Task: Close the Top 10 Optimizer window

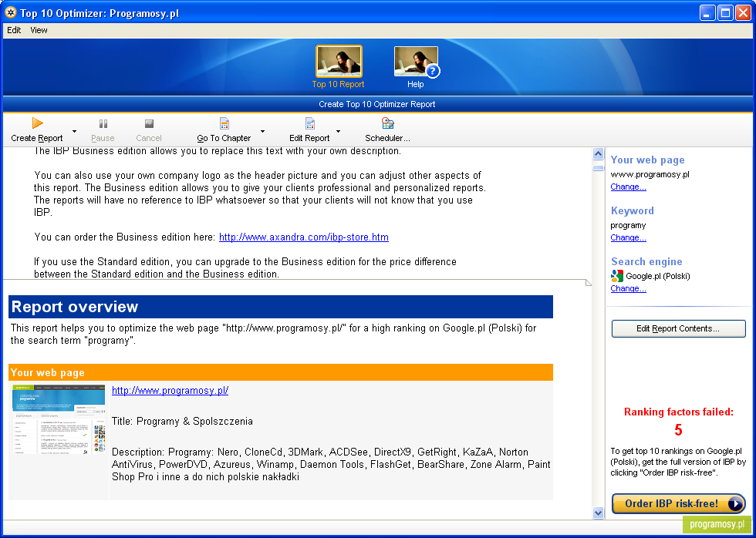Action: tap(743, 13)
